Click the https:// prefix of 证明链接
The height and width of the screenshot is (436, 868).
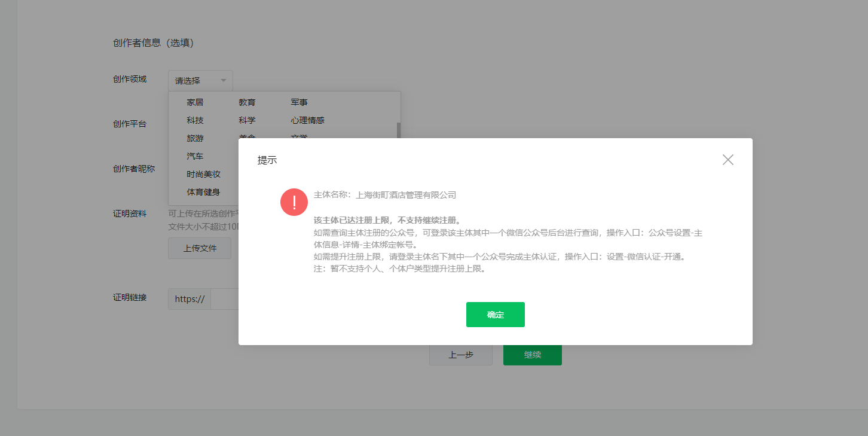coord(190,299)
